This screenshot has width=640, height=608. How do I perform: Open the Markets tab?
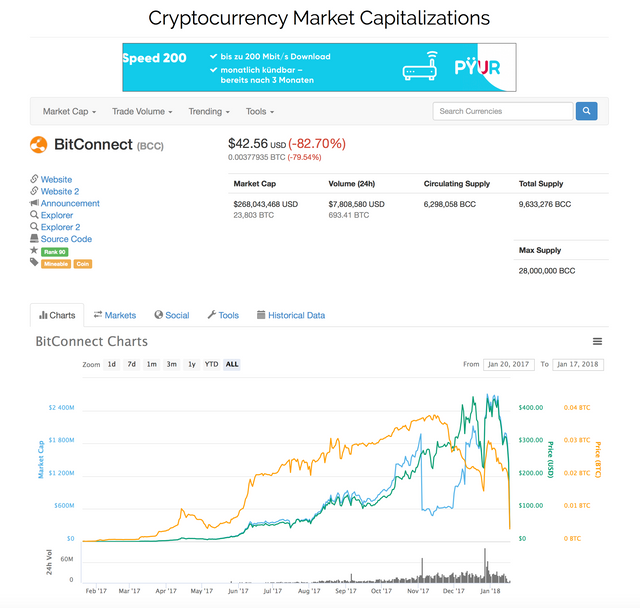pos(115,315)
